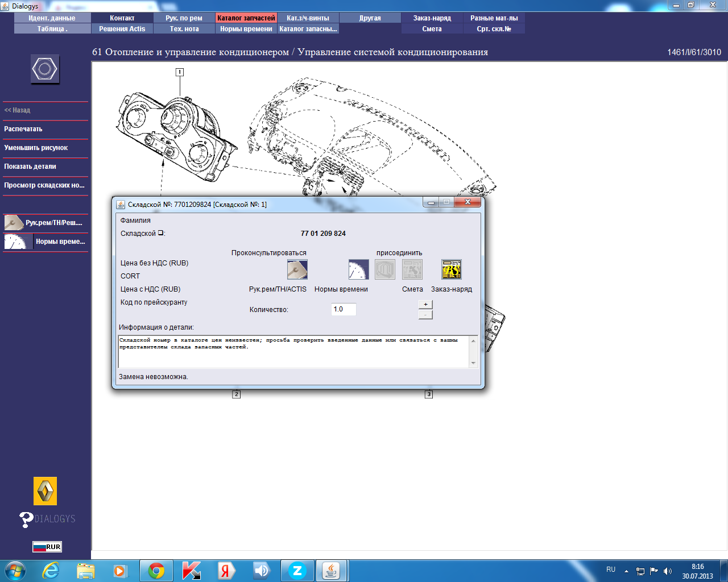This screenshot has height=582, width=728.
Task: Open Нормы време... in the left sidebar
Action: click(45, 242)
